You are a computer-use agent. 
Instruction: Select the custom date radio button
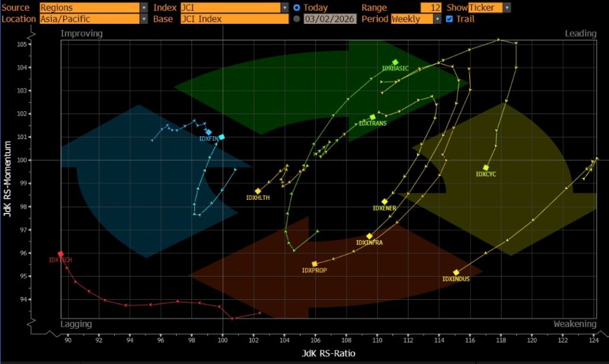pyautogui.click(x=297, y=19)
